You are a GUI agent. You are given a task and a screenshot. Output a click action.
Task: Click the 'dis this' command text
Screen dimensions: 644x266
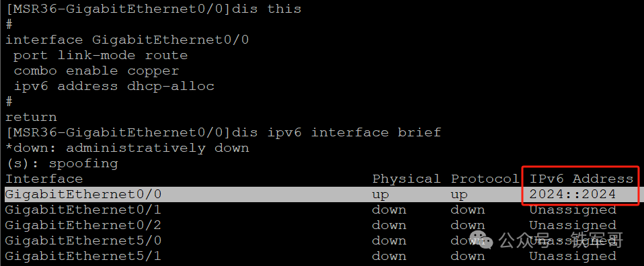pos(267,9)
